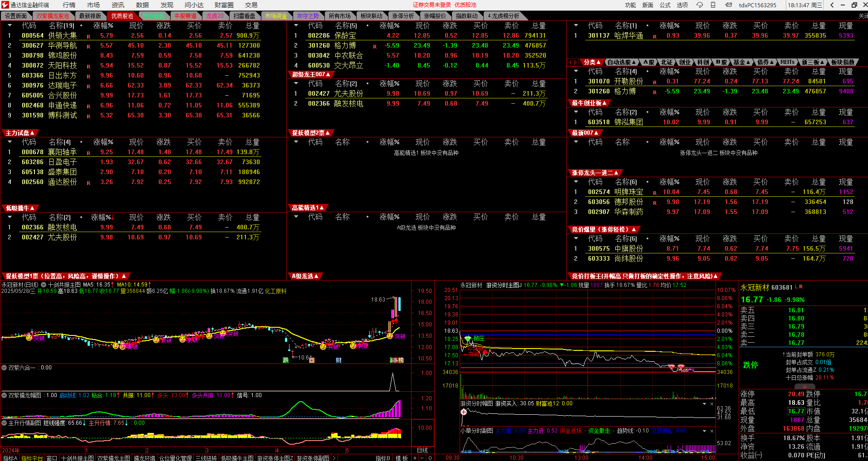Click the 指标平台 button
868x461 pixels.
tap(32, 458)
